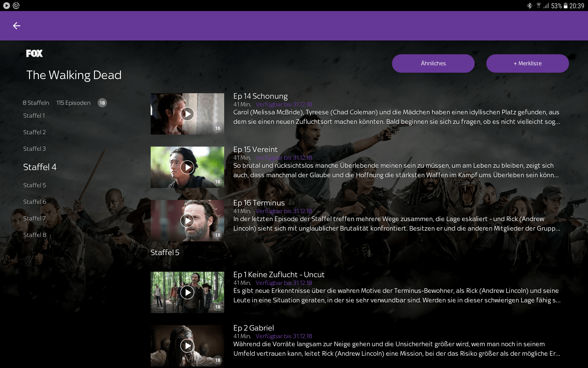Select Staffel 5 in the season sidebar
Viewport: 588px width, 368px height.
(x=35, y=185)
